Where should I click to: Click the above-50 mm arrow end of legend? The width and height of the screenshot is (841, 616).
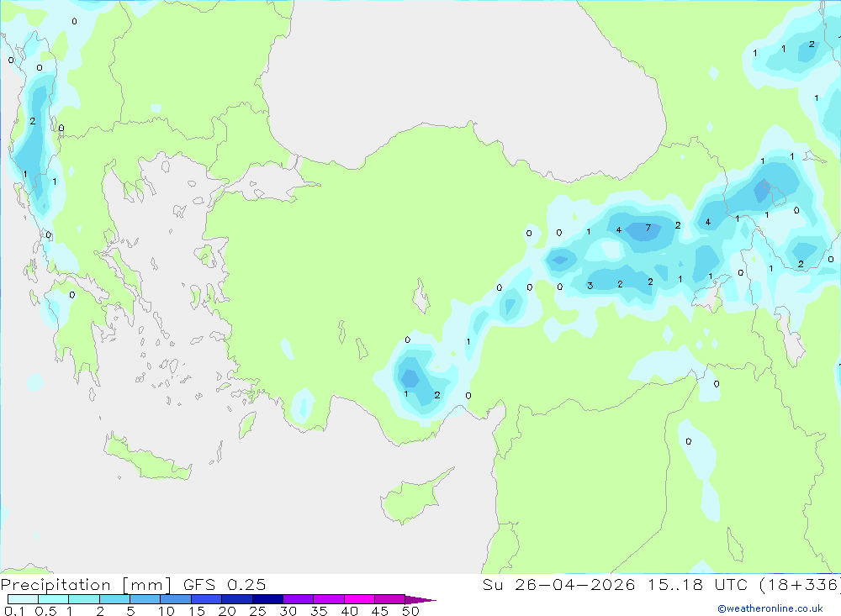click(420, 599)
